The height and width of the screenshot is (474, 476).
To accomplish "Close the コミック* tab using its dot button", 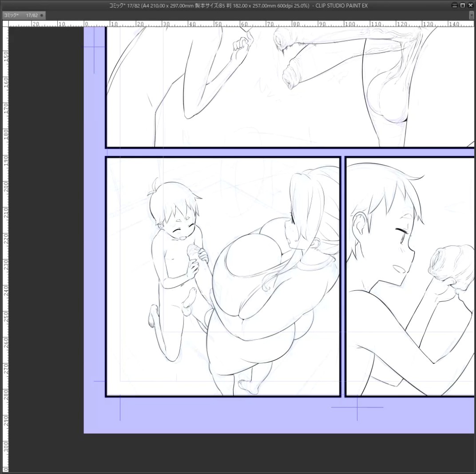I will tap(42, 16).
